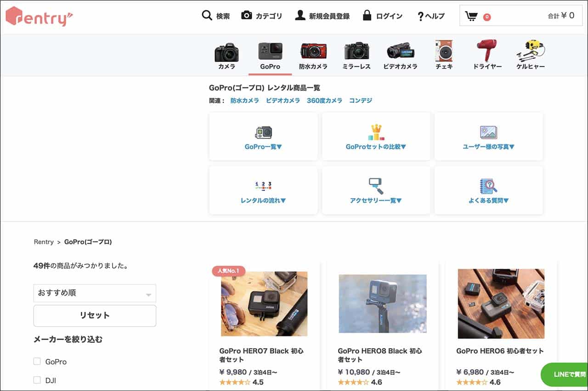
Task: Open search via magnifier icon
Action: pos(207,16)
